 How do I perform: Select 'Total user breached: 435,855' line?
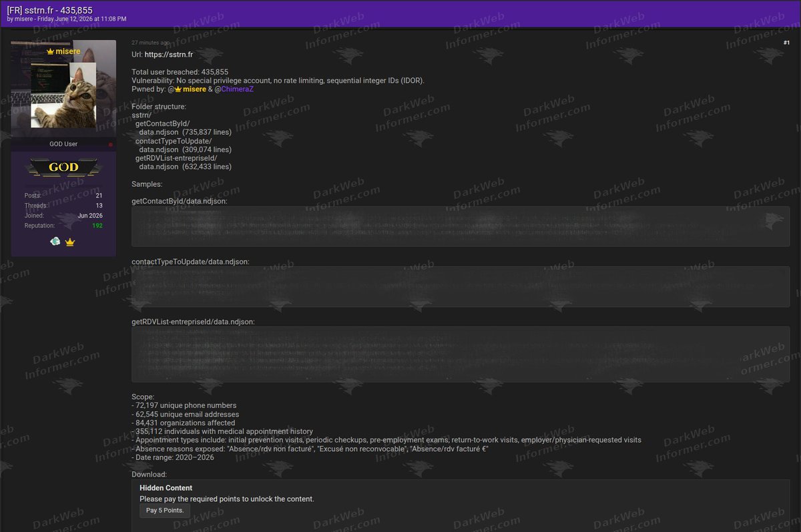(x=180, y=72)
